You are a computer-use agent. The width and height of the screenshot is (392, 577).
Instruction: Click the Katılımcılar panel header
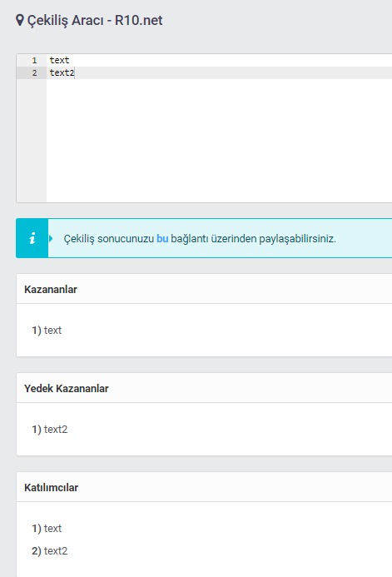204,487
